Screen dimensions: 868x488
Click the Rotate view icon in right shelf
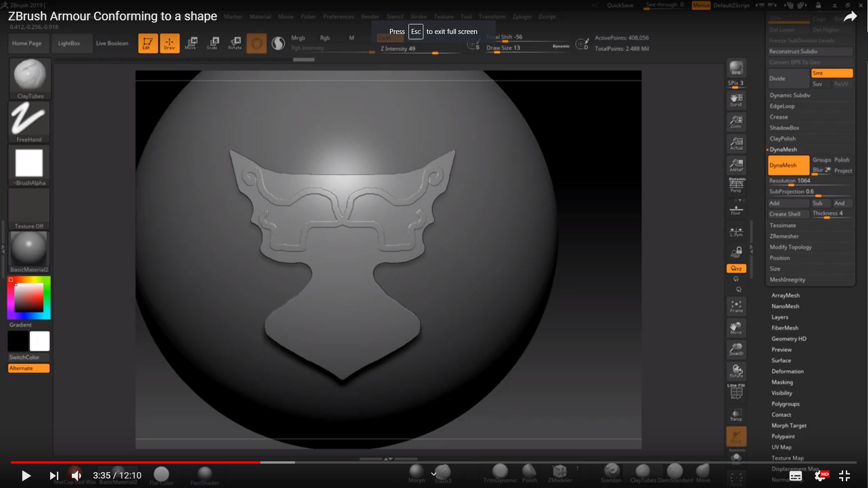736,371
